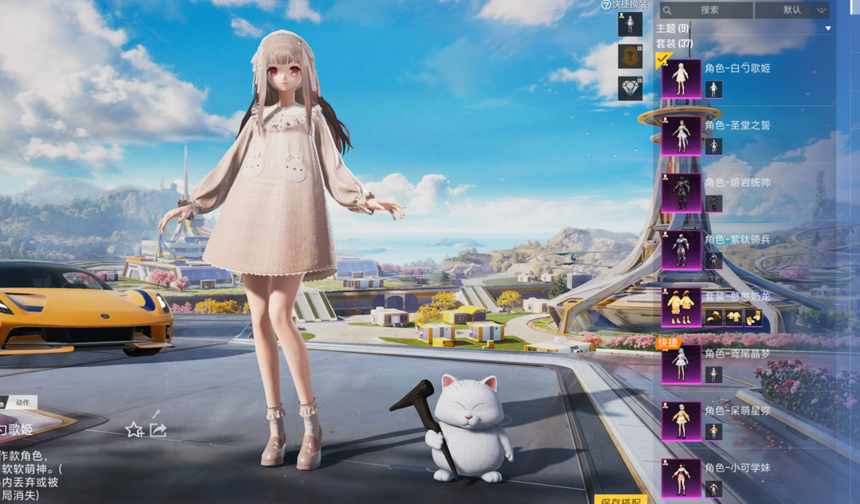Select the 角色-呆萌星弥 outfit thumbnail

(681, 421)
